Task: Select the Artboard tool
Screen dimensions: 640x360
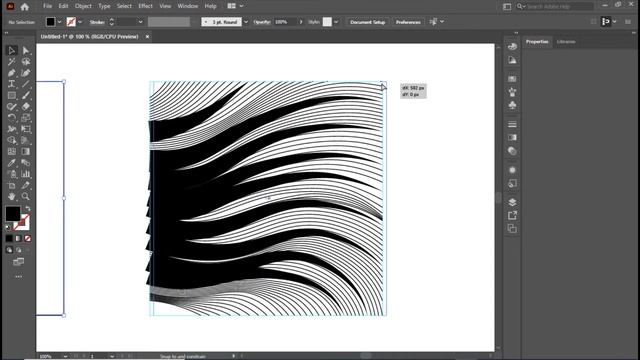Action: click(11, 185)
